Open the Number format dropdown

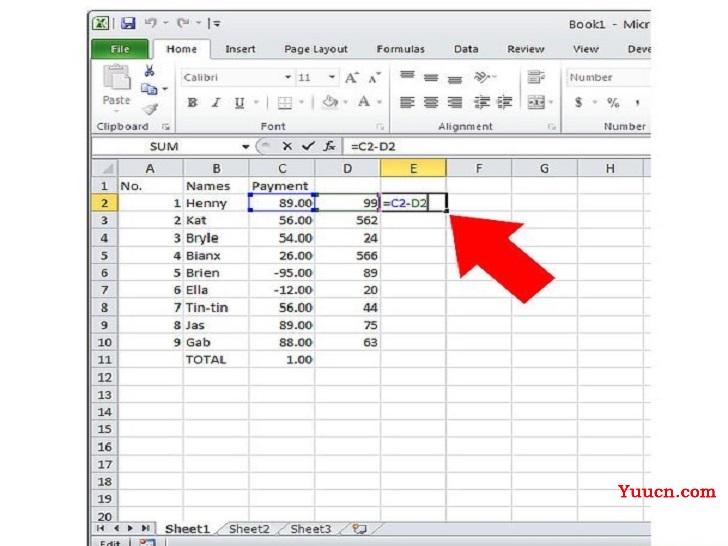click(608, 78)
